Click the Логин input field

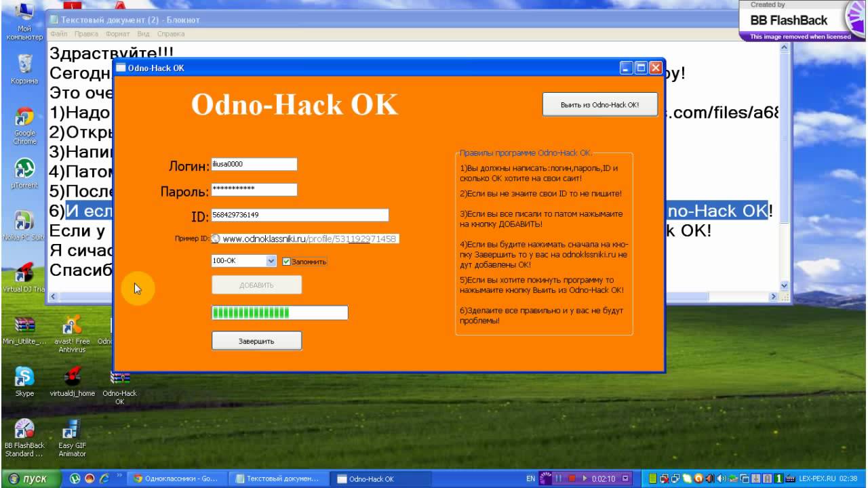coord(254,164)
